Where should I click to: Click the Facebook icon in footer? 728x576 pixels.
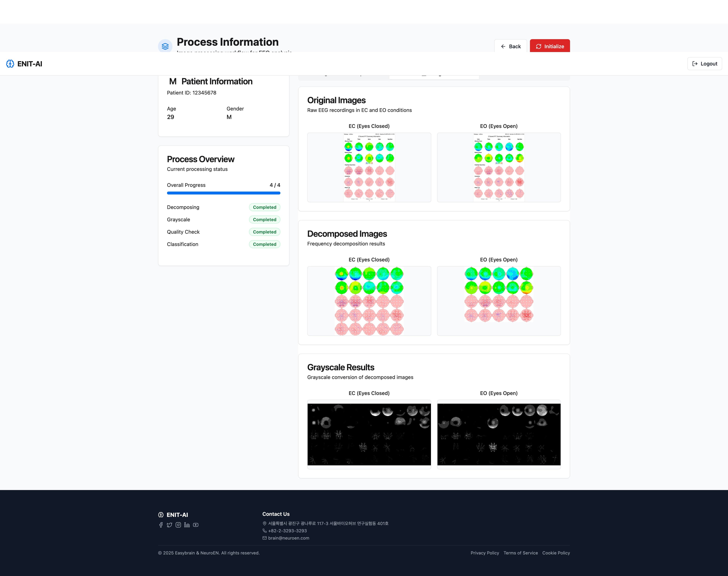(x=161, y=525)
